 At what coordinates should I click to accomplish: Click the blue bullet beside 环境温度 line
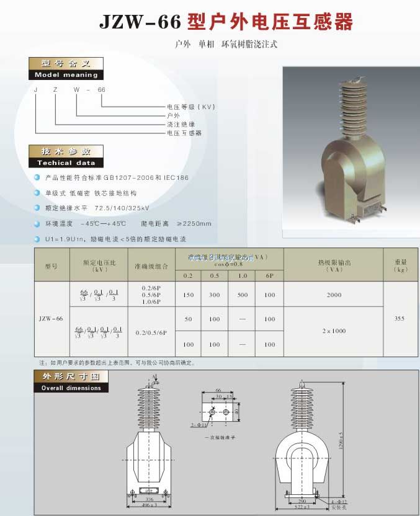[x=37, y=223]
